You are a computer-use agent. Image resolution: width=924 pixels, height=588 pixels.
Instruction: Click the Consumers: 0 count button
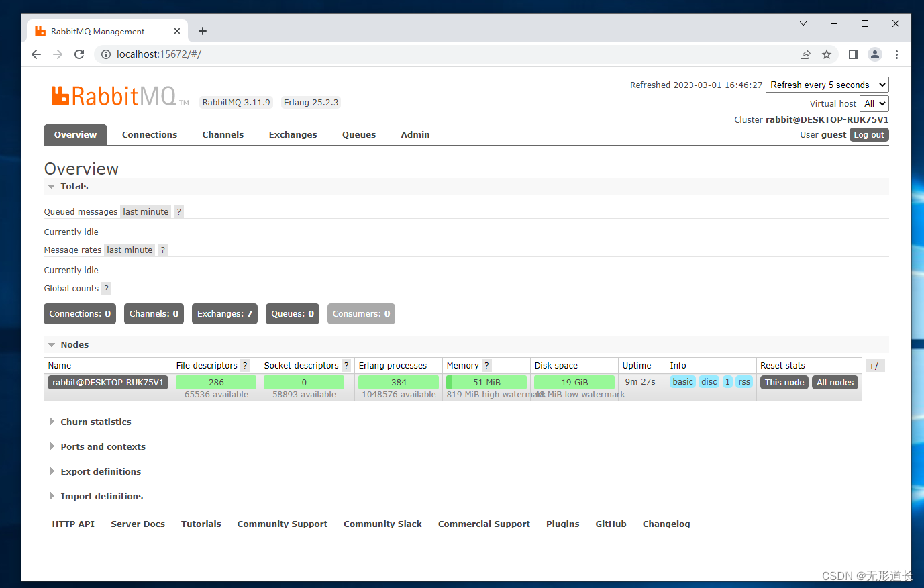[361, 313]
